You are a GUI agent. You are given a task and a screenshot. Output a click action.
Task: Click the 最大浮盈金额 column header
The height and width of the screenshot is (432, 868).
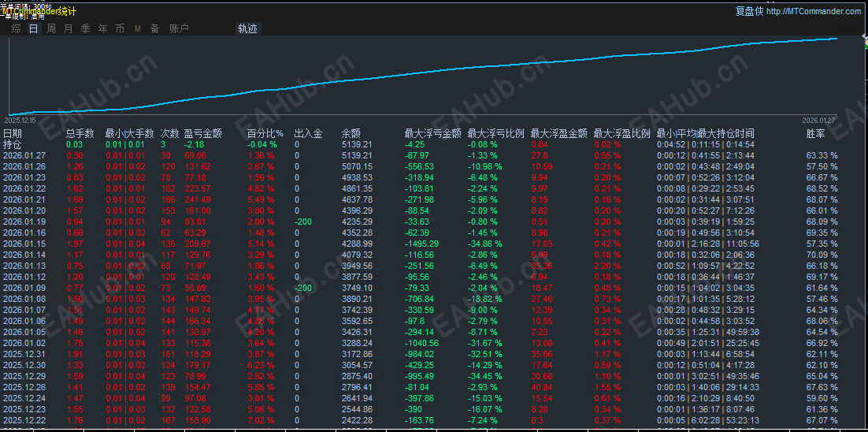[x=559, y=133]
